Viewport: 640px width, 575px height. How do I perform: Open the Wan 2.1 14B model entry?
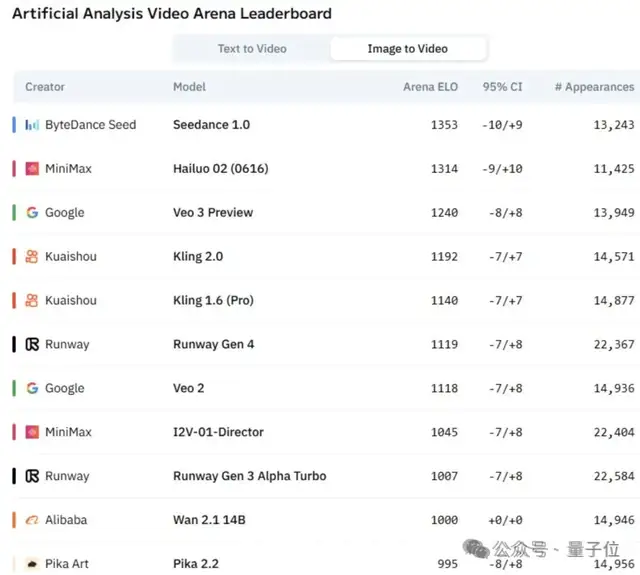[209, 521]
